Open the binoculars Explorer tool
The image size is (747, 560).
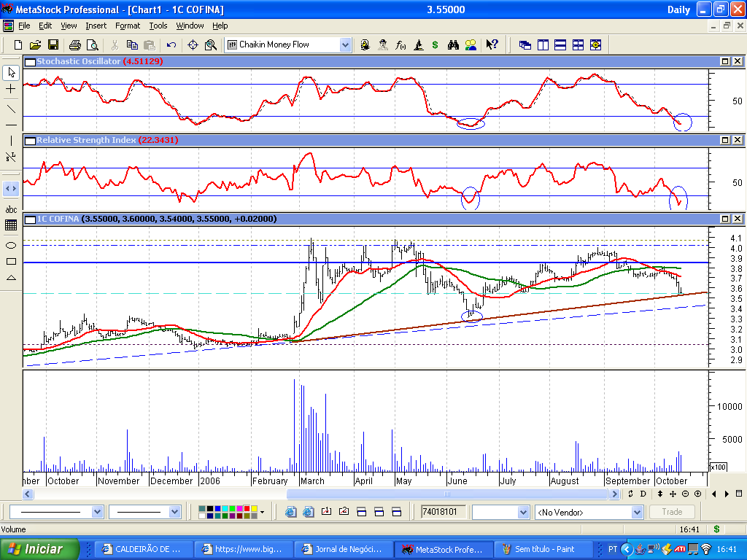point(453,44)
